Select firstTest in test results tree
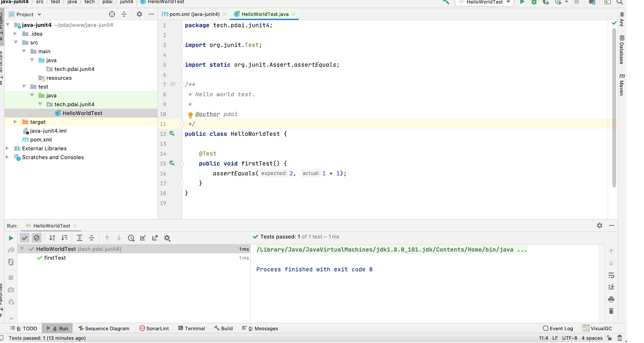 (x=55, y=258)
